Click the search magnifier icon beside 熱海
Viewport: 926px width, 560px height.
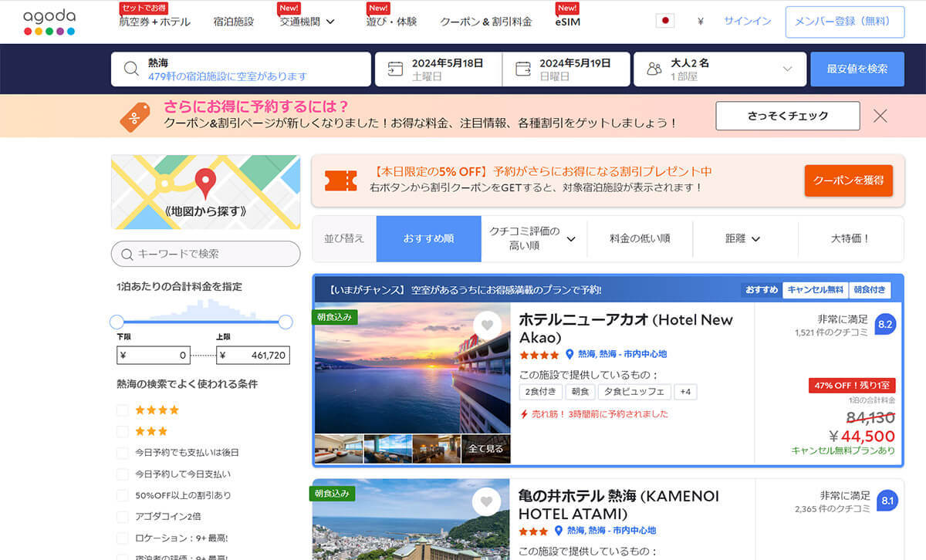(x=130, y=69)
